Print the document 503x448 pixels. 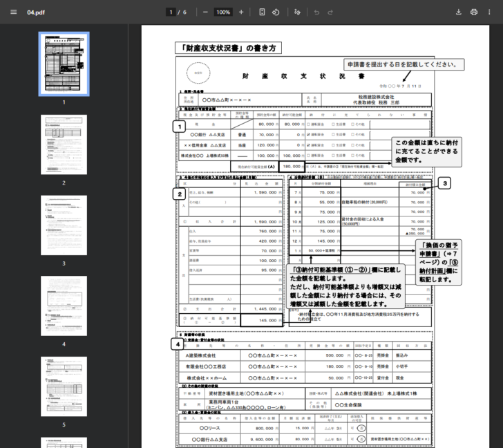(474, 12)
